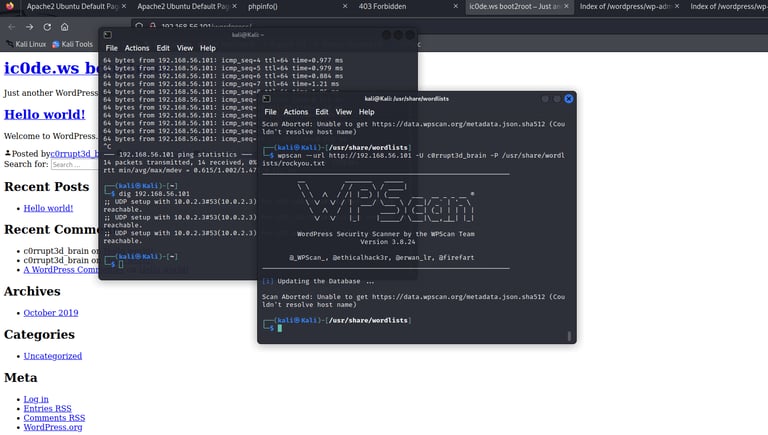768x435 pixels.
Task: Open Help menu in the wordlists terminal
Action: (366, 112)
